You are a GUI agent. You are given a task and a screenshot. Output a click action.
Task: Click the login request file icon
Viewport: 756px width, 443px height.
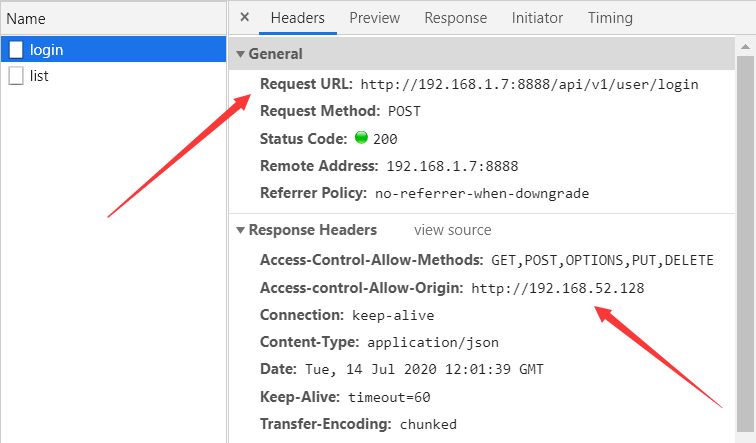point(16,50)
